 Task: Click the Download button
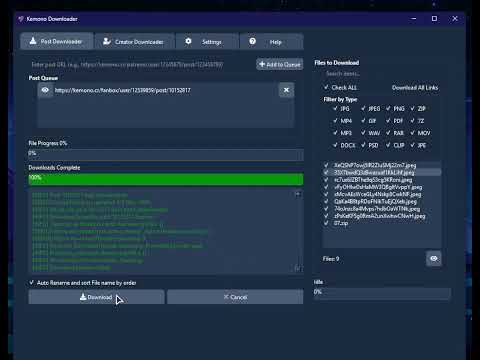coord(97,297)
